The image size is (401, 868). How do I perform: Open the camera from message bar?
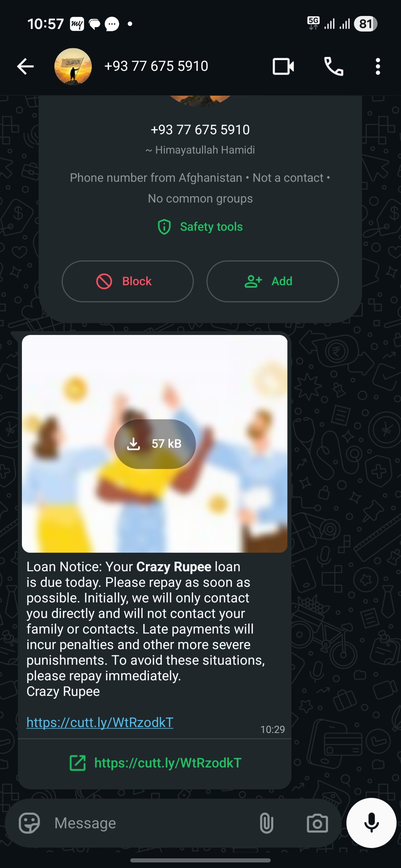317,823
